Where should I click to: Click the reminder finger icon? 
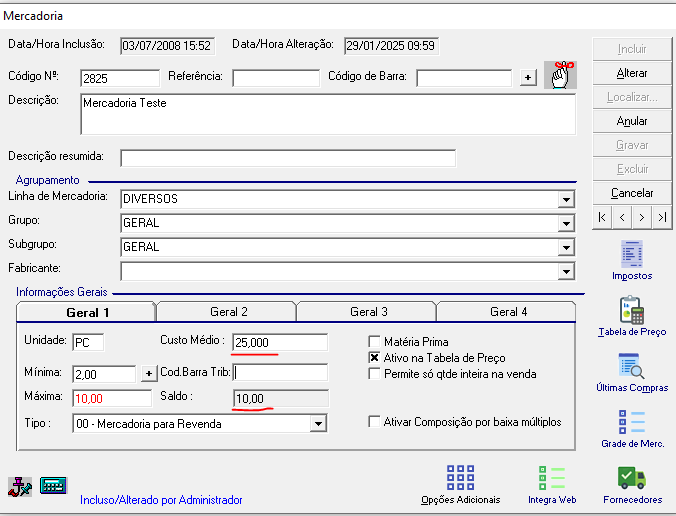(561, 76)
